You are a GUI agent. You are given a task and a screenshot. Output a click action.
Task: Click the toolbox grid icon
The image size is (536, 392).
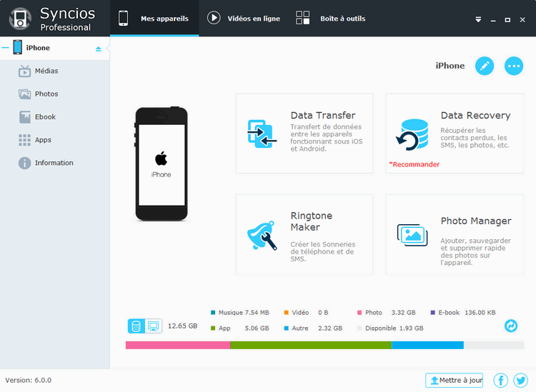coord(302,18)
